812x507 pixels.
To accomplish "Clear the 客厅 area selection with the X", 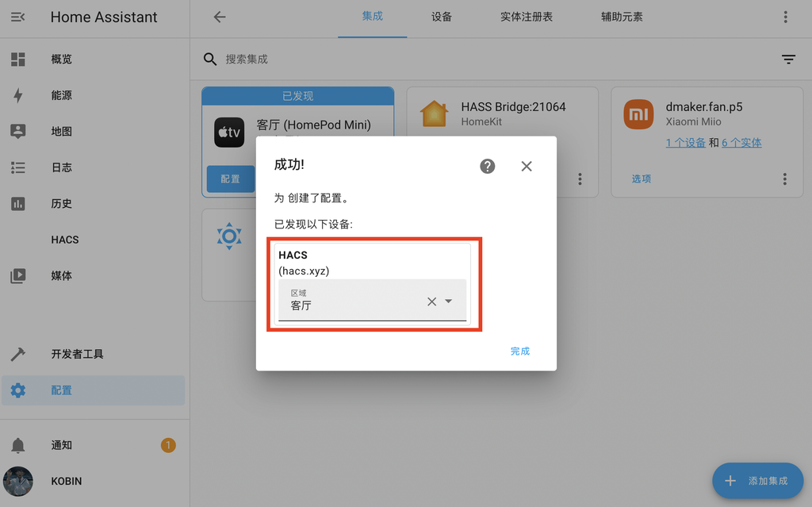I will tap(431, 302).
